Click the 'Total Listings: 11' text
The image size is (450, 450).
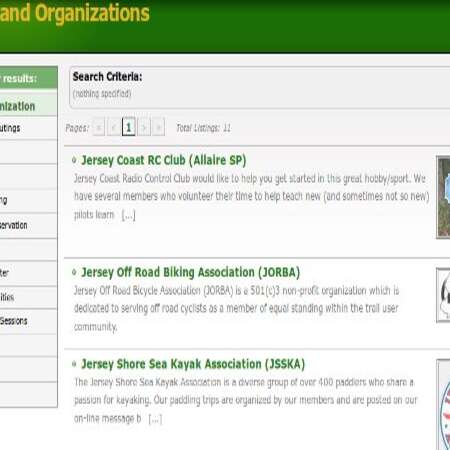(x=203, y=128)
